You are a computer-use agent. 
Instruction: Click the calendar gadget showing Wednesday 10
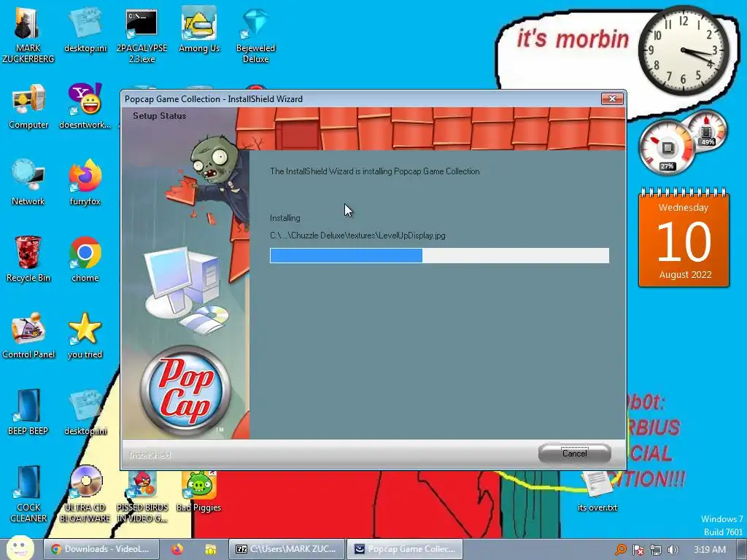click(x=684, y=238)
